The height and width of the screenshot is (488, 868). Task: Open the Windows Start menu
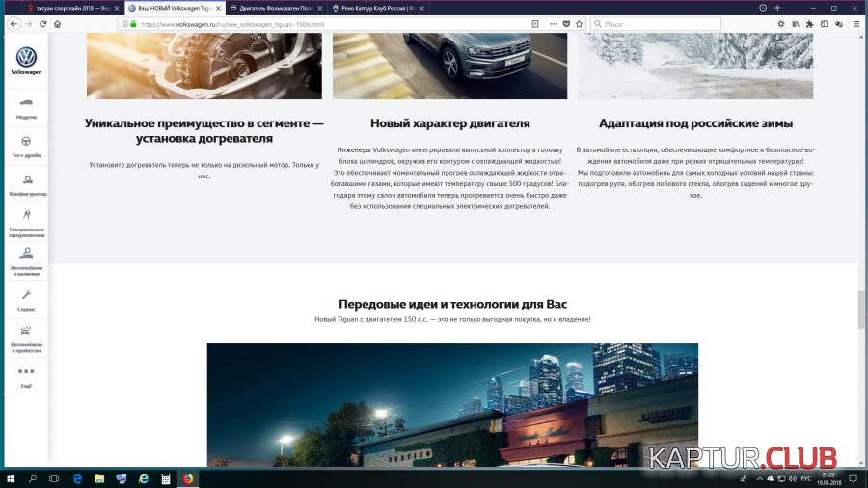[11, 478]
